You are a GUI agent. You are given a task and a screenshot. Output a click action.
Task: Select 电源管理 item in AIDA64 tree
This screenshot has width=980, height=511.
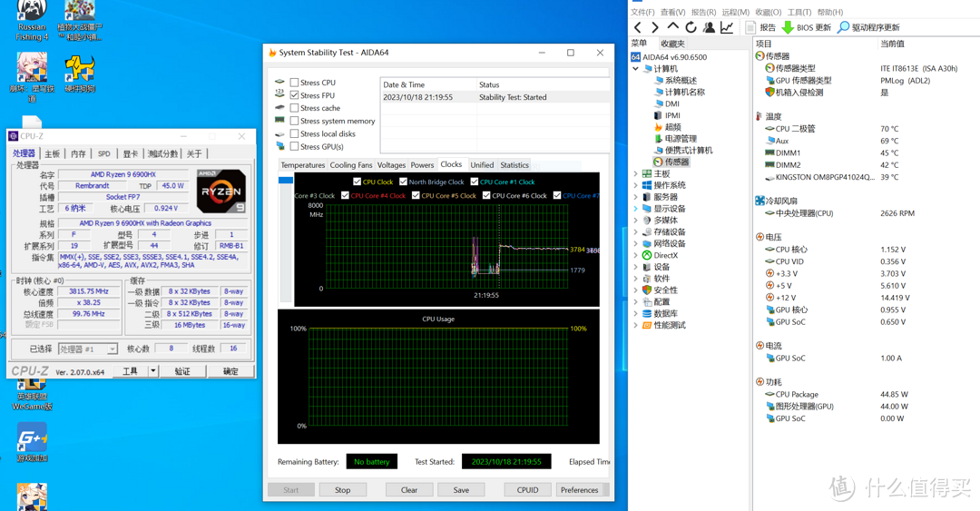point(675,139)
